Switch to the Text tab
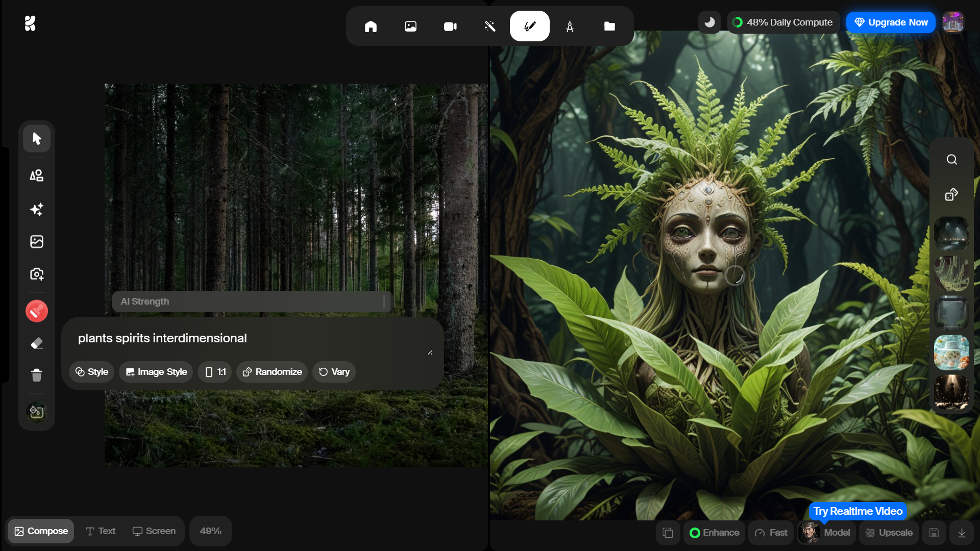The image size is (980, 551). pyautogui.click(x=101, y=531)
